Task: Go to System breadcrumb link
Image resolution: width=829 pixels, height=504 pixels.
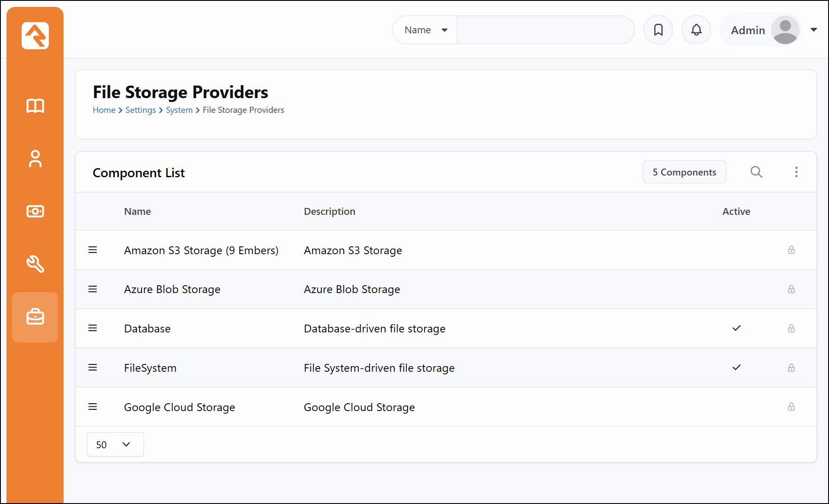Action: [179, 110]
